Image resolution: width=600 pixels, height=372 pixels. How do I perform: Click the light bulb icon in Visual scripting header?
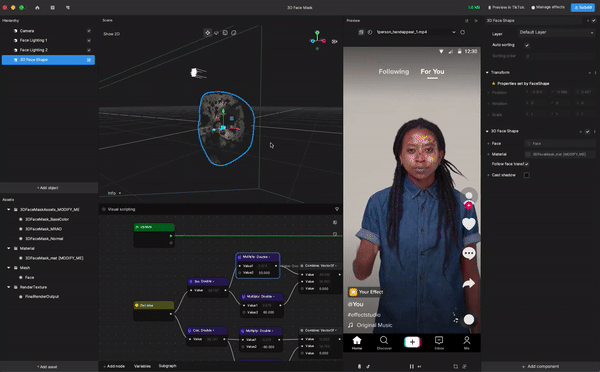[x=337, y=209]
